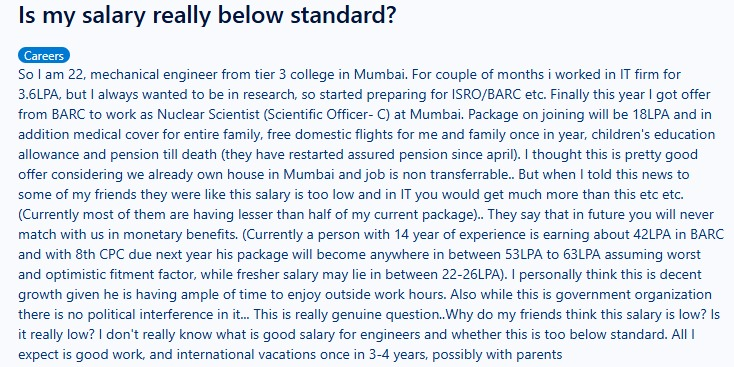
Task: Click the words 'non transferrable'
Action: pos(462,175)
